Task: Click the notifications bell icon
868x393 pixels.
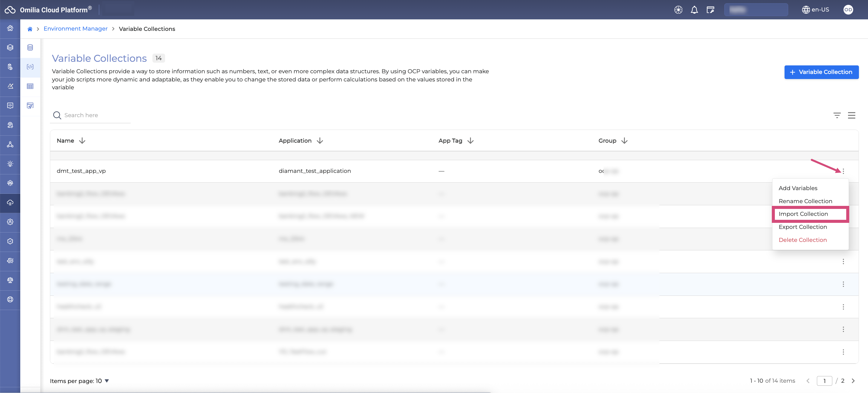Action: [x=694, y=10]
